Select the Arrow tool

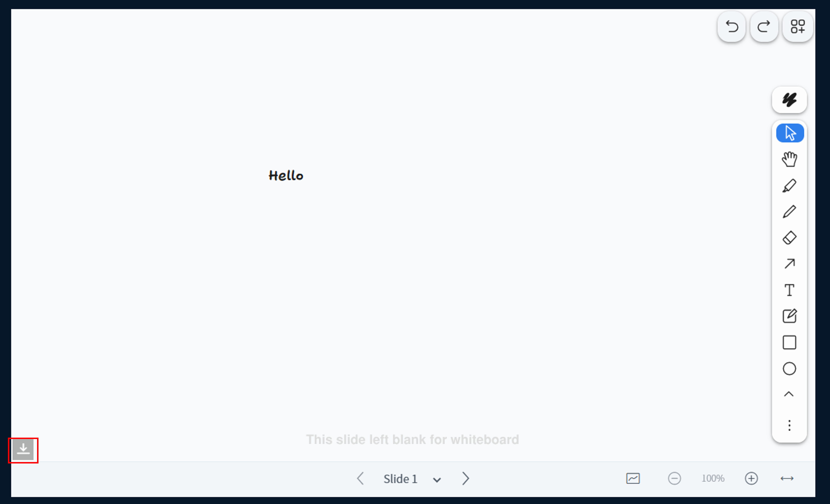[x=789, y=264]
